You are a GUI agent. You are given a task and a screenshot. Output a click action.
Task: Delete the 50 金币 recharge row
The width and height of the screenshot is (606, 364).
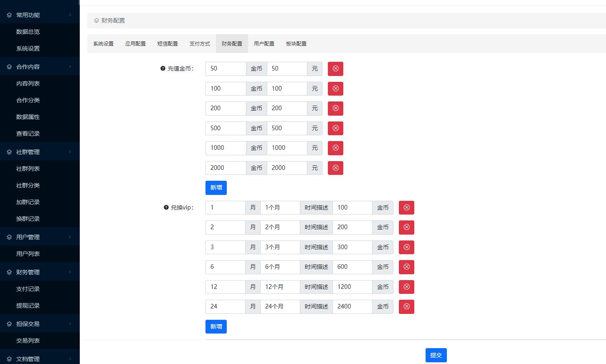[x=335, y=68]
